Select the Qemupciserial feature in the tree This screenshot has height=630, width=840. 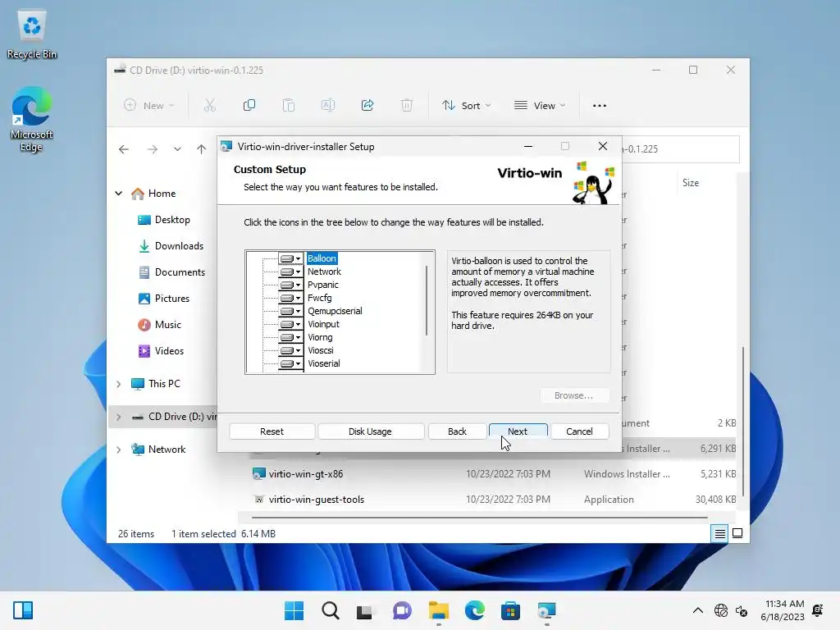335,311
